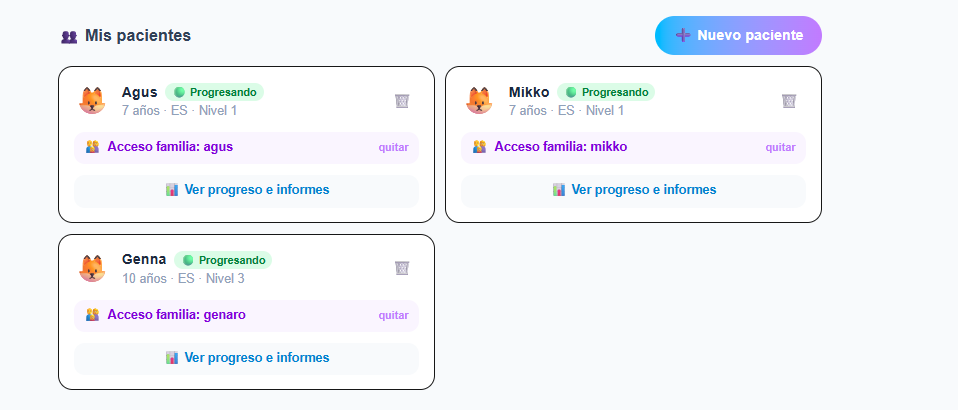Select Mikko's fox avatar icon
The height and width of the screenshot is (410, 958).
[479, 100]
